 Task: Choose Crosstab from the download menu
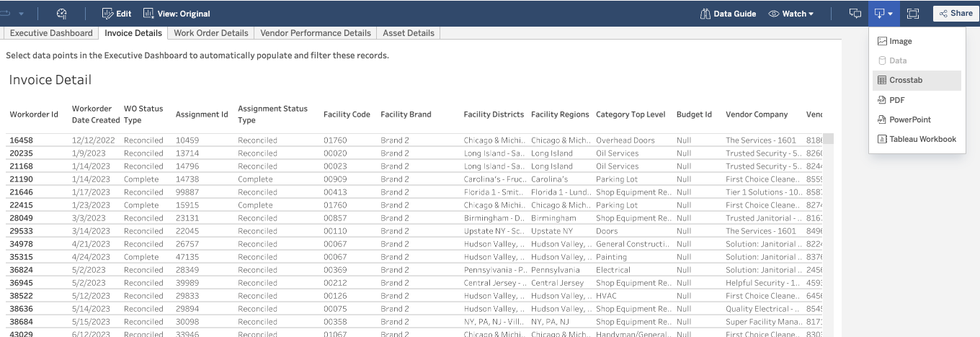pyautogui.click(x=917, y=81)
